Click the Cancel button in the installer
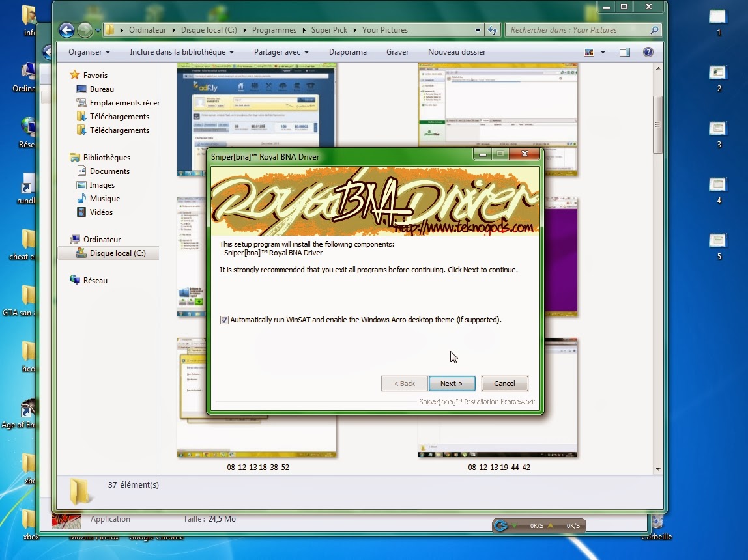748x560 pixels. (x=504, y=384)
